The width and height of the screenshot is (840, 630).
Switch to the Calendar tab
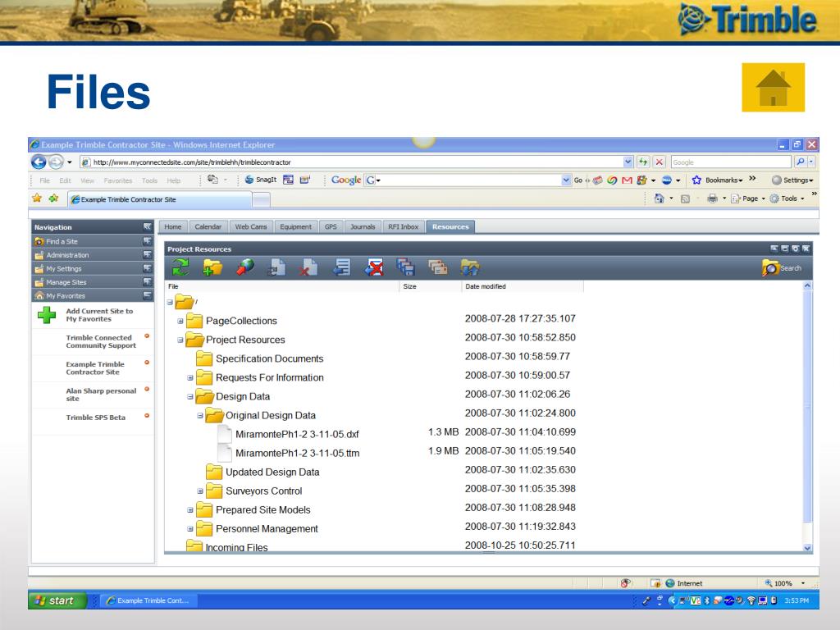(208, 226)
